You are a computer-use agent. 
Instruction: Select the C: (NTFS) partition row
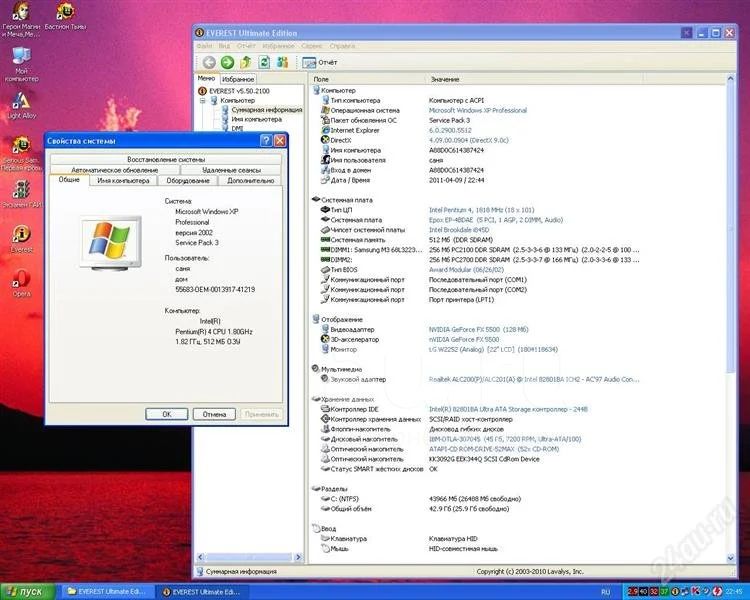click(421, 499)
